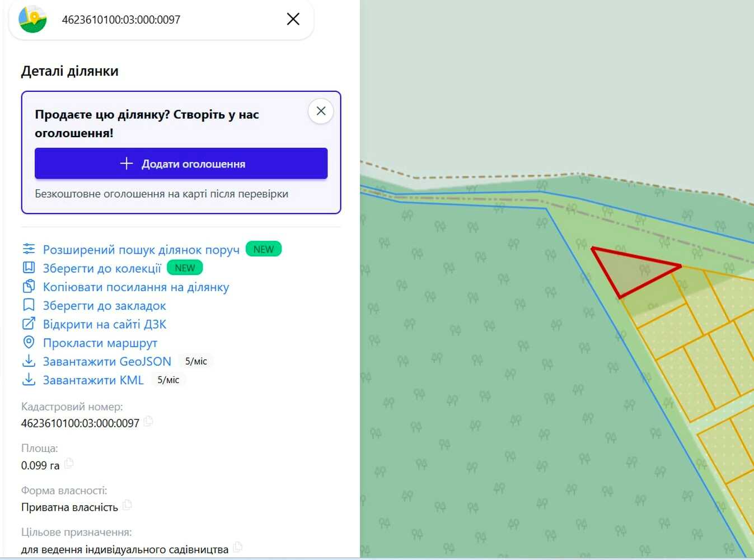Click the bookmark icon

29,305
